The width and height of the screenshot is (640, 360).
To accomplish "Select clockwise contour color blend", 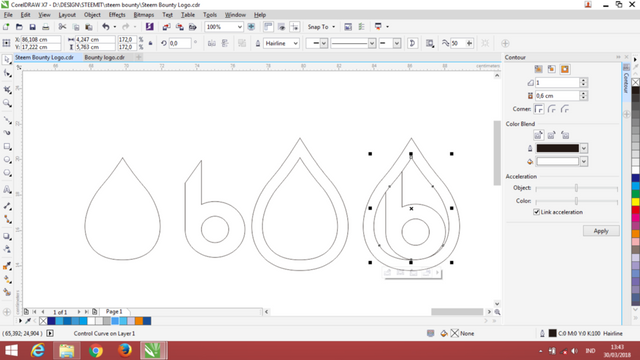I will click(x=551, y=135).
